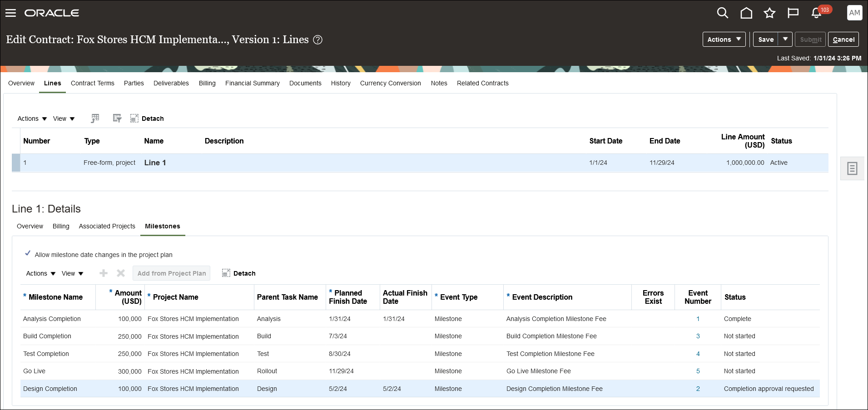Select the Test Completion milestone row
The image size is (868, 410).
coord(420,354)
